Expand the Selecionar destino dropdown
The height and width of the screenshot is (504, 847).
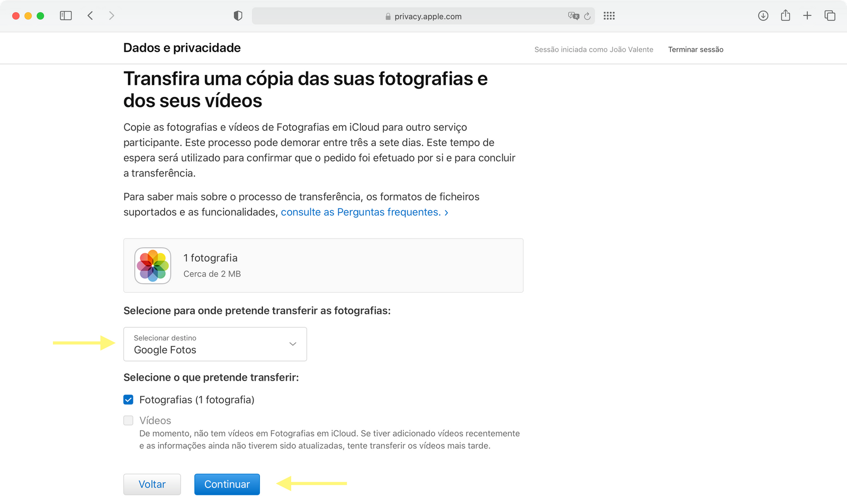pyautogui.click(x=215, y=344)
